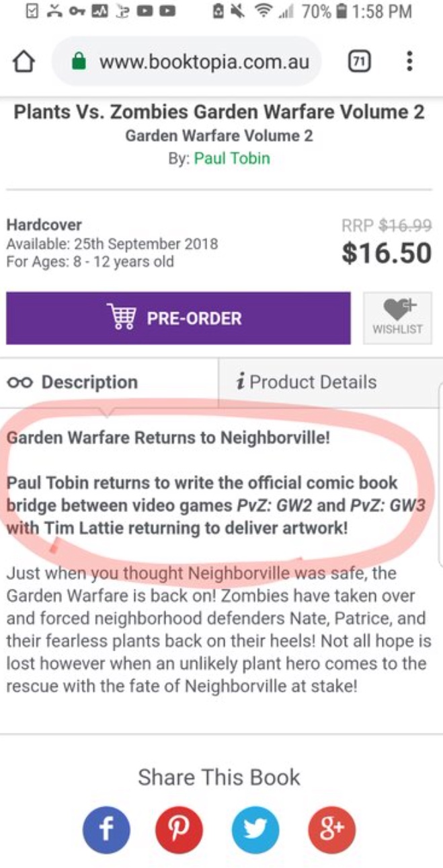Tap the browser home icon
This screenshot has height=868, width=443.
24,63
